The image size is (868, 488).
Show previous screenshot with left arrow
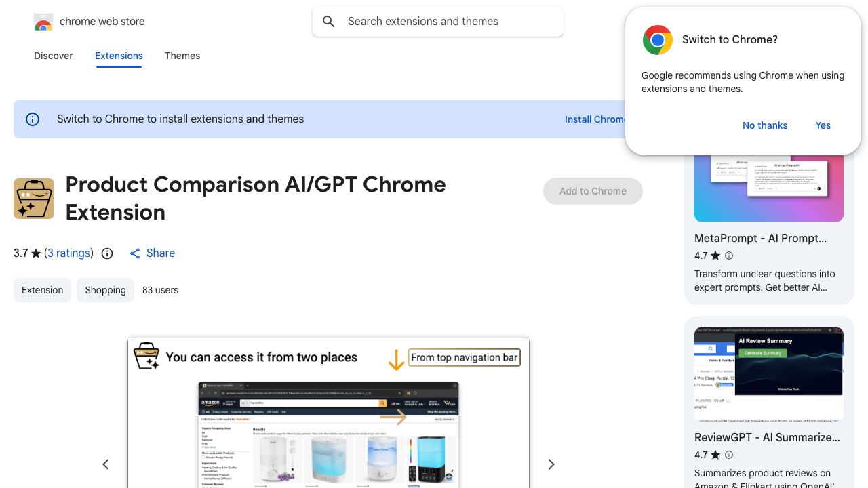[106, 464]
